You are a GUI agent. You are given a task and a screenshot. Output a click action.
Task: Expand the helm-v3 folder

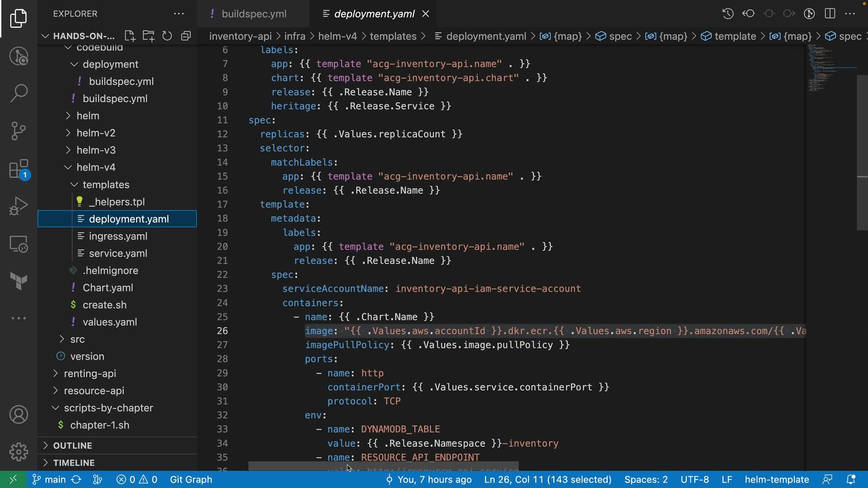click(x=96, y=150)
